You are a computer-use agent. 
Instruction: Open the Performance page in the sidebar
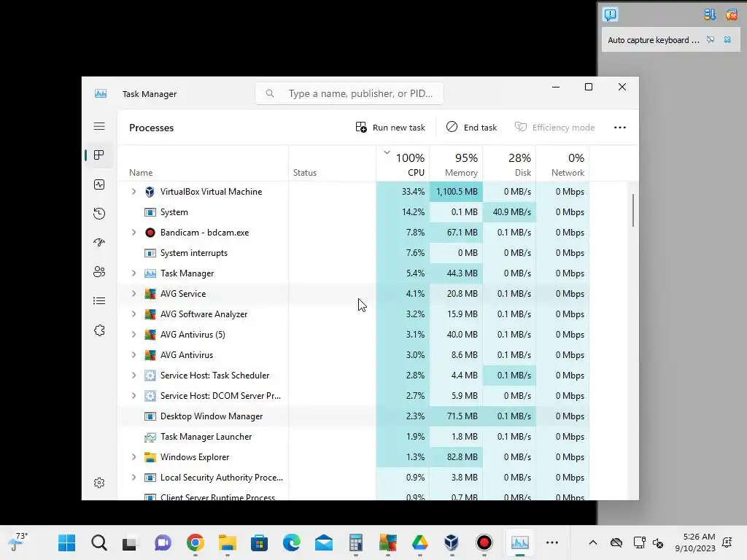tap(99, 184)
